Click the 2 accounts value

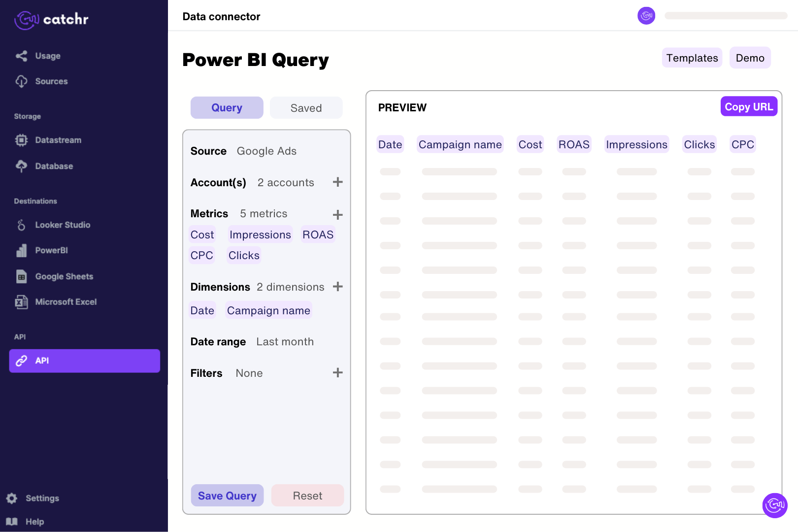(x=286, y=183)
